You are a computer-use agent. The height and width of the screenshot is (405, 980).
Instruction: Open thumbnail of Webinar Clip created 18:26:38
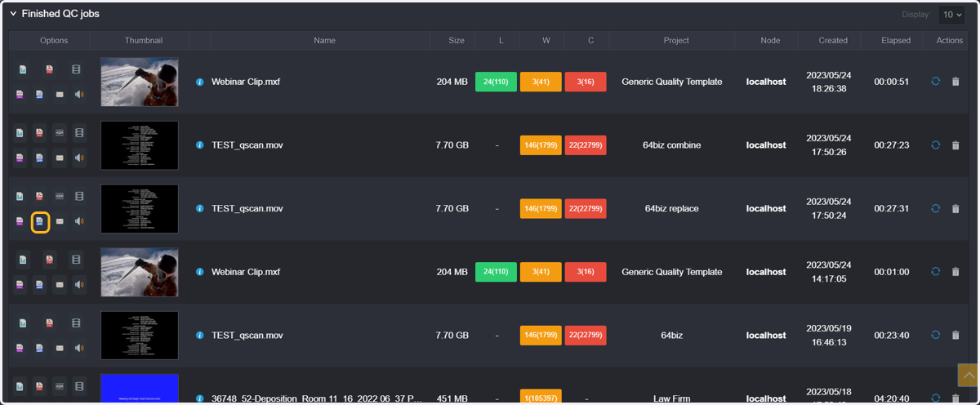[140, 82]
